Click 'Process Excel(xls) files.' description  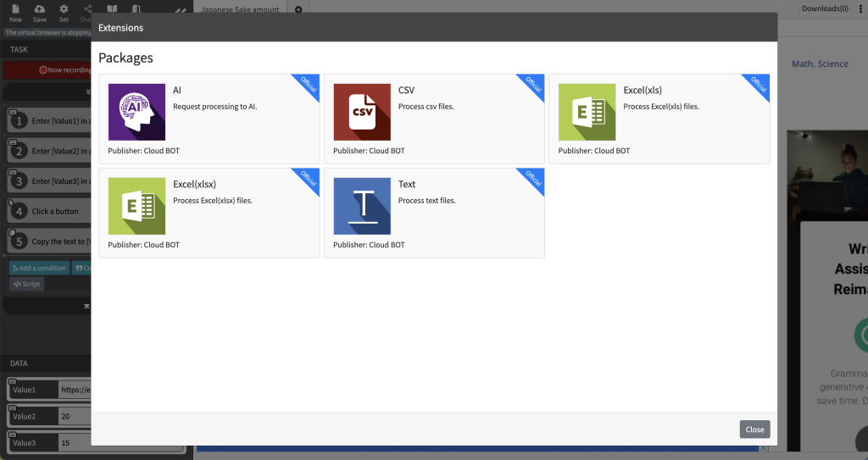point(661,107)
